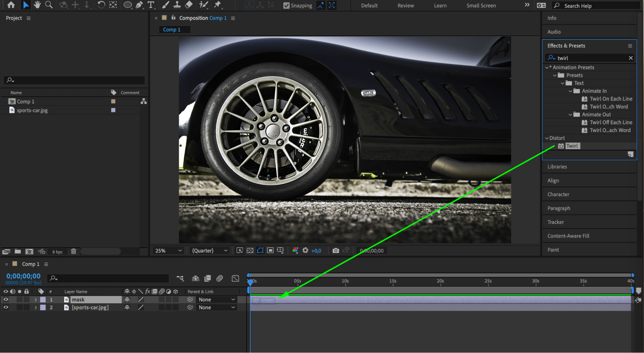
Task: Select the Pen tool
Action: click(139, 5)
